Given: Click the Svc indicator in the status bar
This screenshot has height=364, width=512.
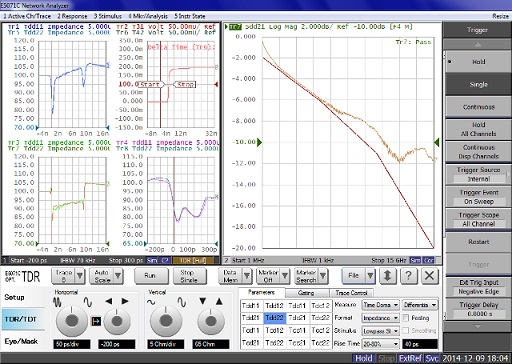Looking at the screenshot, I should tap(432, 359).
